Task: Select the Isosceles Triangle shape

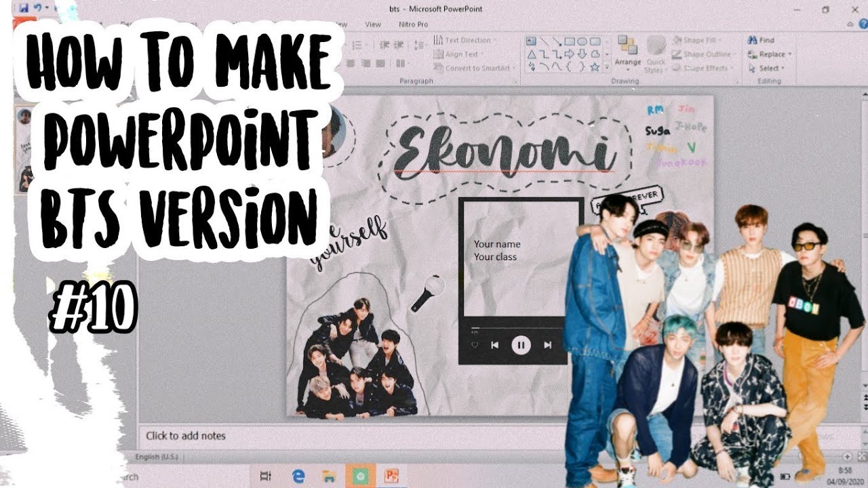Action: coord(531,54)
